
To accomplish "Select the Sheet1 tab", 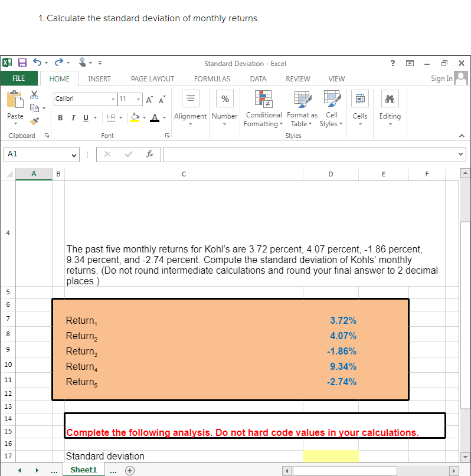I will point(83,470).
